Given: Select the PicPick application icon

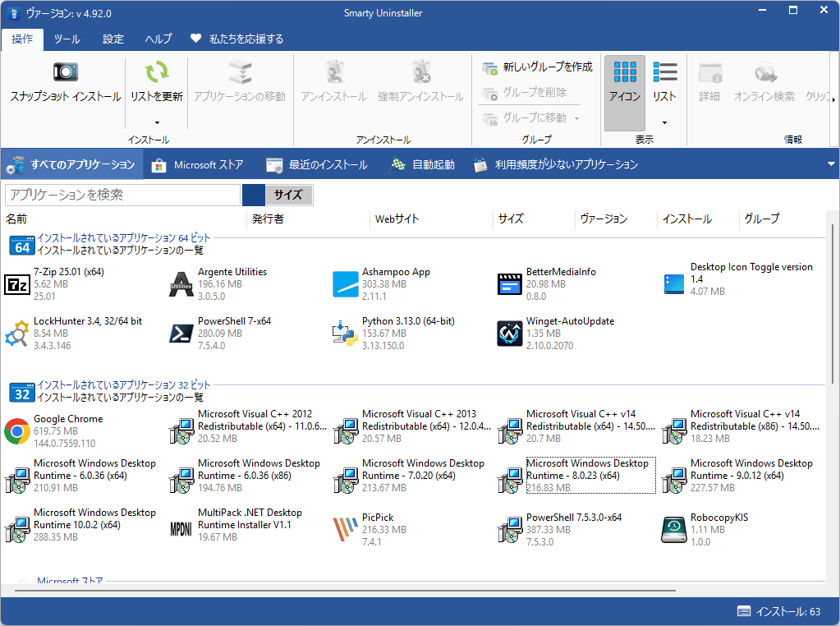Looking at the screenshot, I should (345, 530).
